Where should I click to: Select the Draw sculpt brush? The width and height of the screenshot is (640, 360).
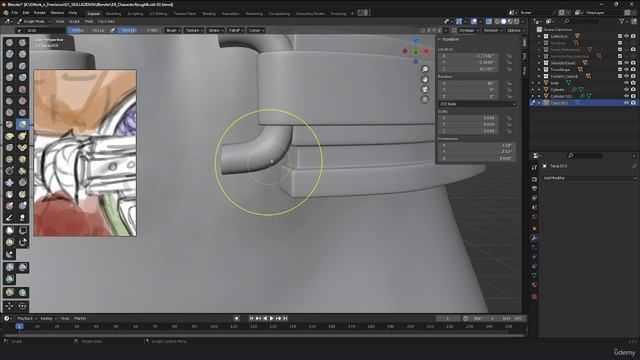point(10,42)
